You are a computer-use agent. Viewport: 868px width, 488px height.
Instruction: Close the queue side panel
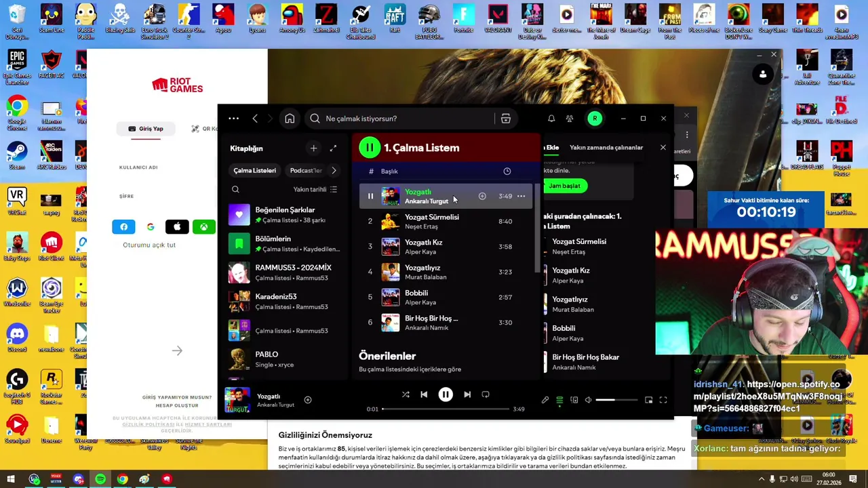click(663, 148)
